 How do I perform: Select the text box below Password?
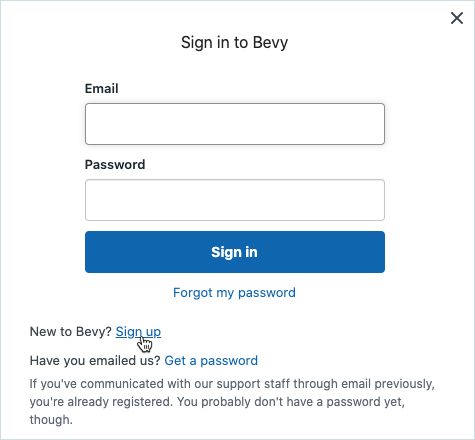[235, 200]
